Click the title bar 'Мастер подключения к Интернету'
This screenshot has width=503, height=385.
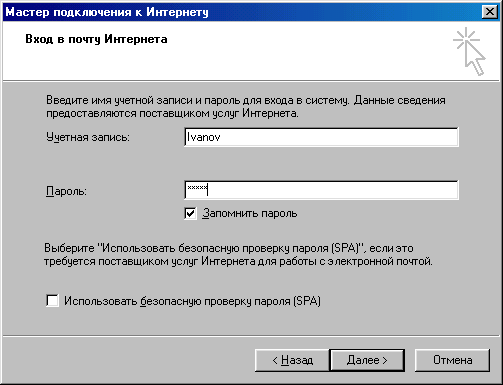pos(107,12)
